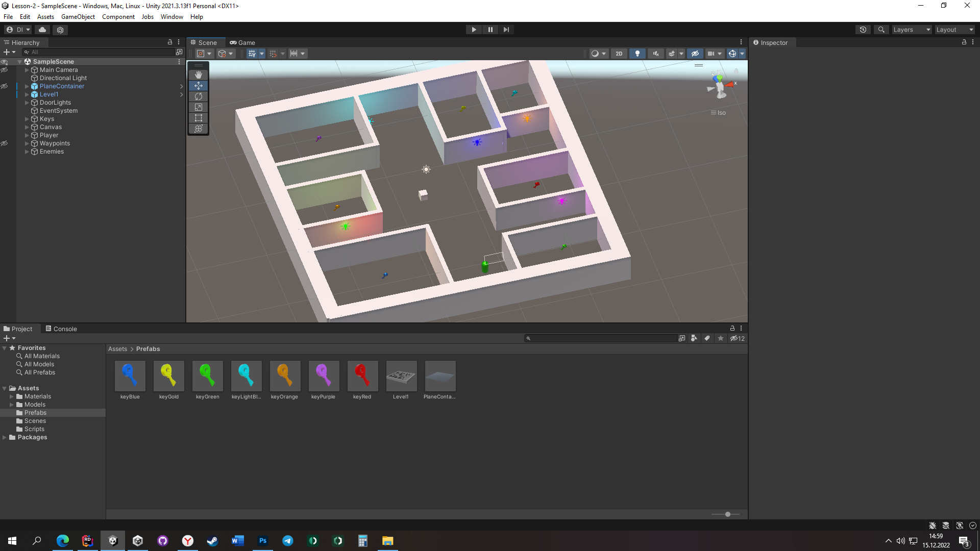This screenshot has height=551, width=980.
Task: Click the Move tool icon in toolbar
Action: 199,85
